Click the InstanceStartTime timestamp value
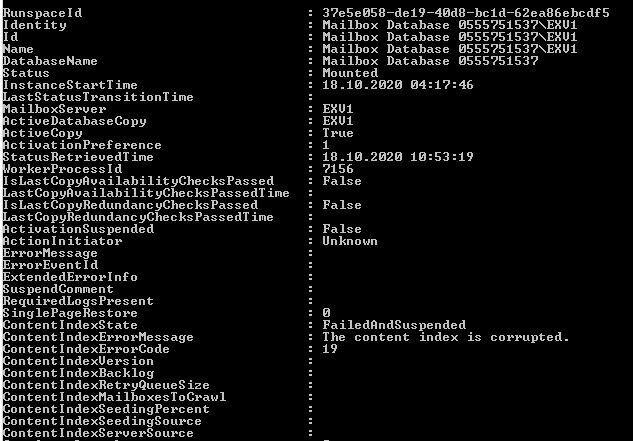 pyautogui.click(x=398, y=85)
